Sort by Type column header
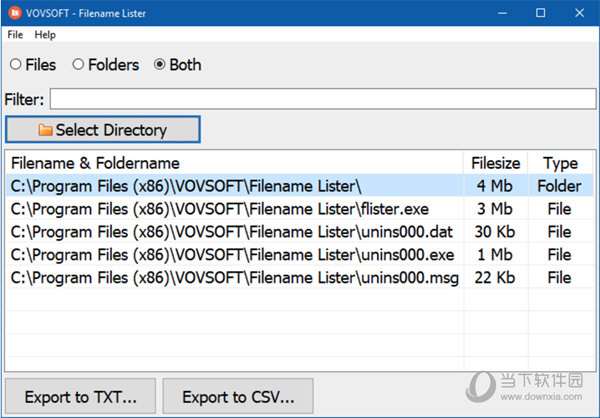The image size is (600, 418). point(561,163)
